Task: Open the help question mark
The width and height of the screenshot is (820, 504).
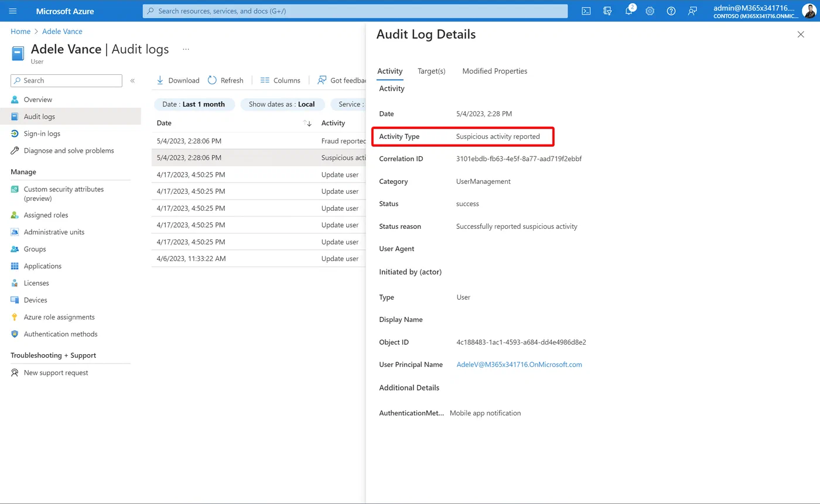Action: pyautogui.click(x=671, y=11)
